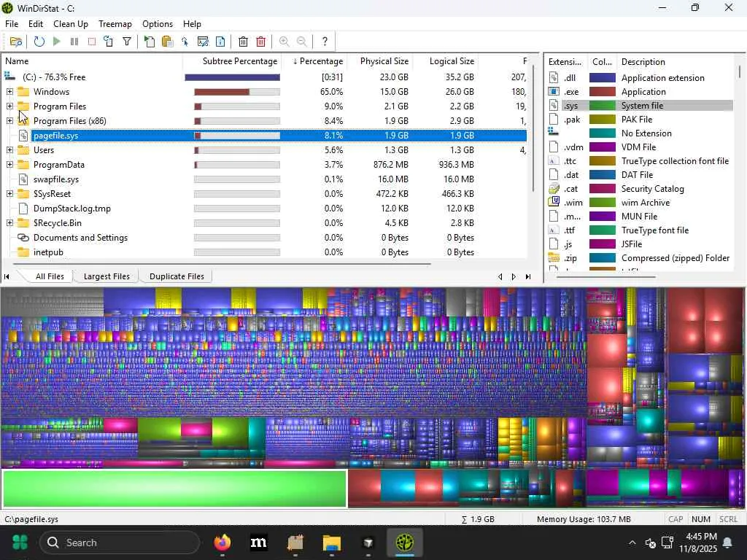Viewport: 747px width, 560px height.
Task: Expand the $Recycle.Bin folder node
Action: (x=9, y=223)
